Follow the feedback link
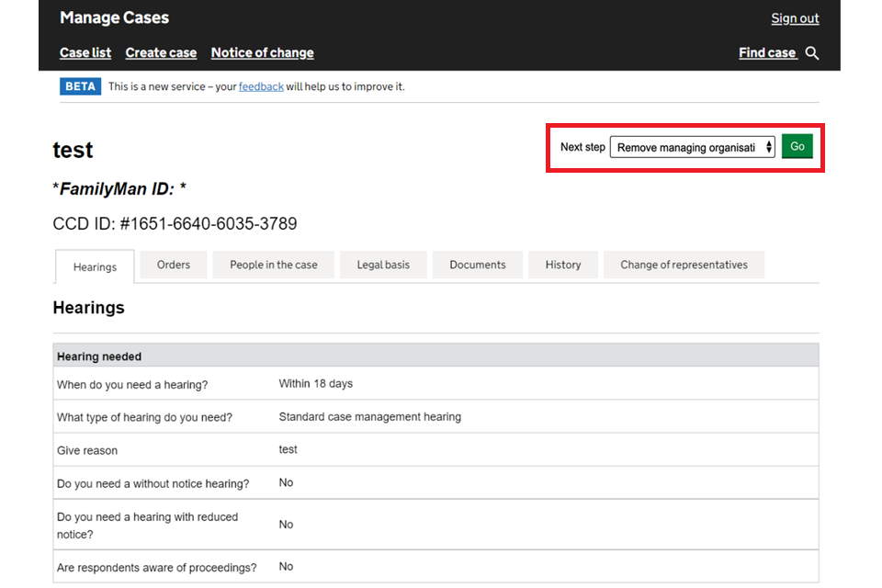Image resolution: width=882 pixels, height=588 pixels. click(x=261, y=86)
